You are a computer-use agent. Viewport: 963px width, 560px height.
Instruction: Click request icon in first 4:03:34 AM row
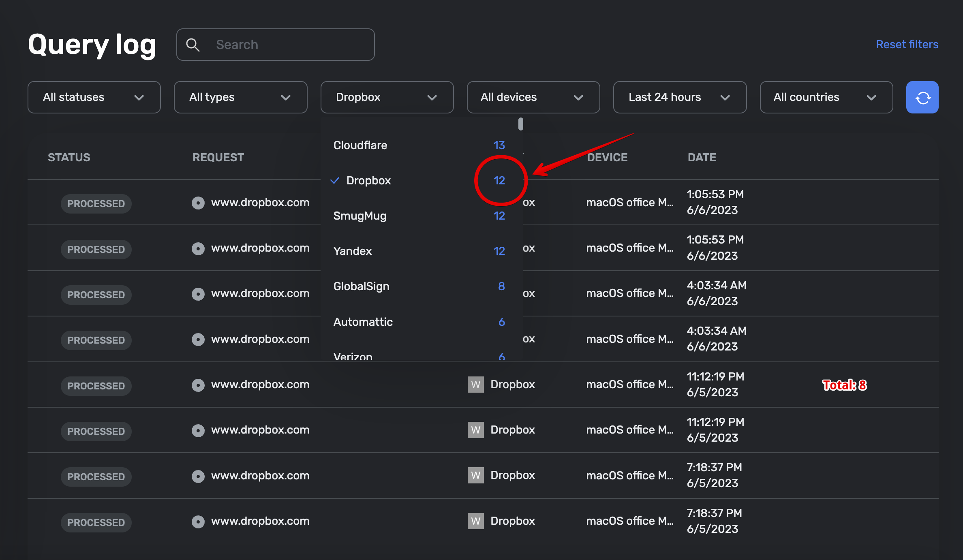[198, 293]
